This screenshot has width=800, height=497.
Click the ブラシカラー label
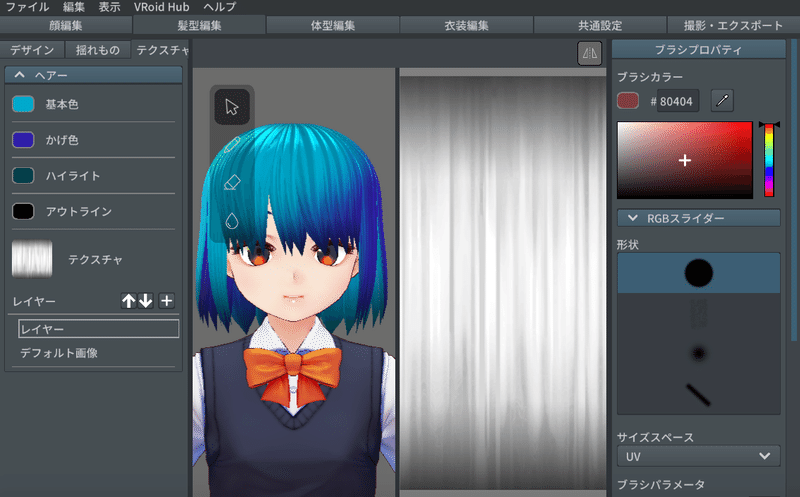click(x=649, y=77)
